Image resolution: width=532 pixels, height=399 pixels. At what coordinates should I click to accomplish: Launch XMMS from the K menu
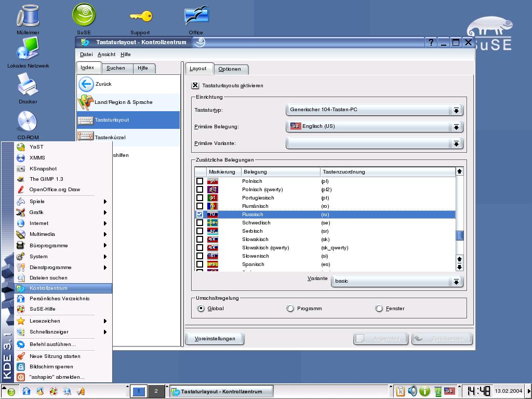(x=63, y=158)
